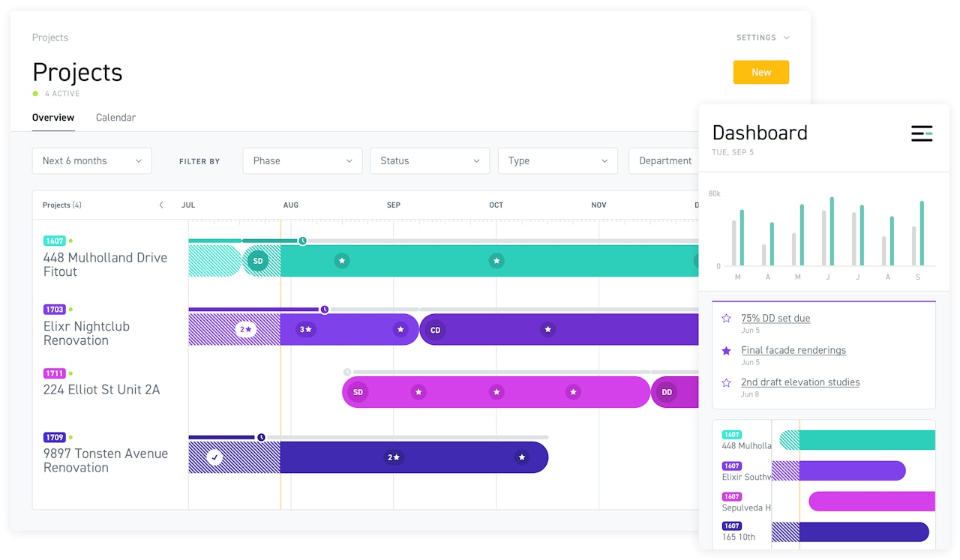Click the checkmark milestone on 9897 Tonsten bar
960x560 pixels.
[214, 457]
